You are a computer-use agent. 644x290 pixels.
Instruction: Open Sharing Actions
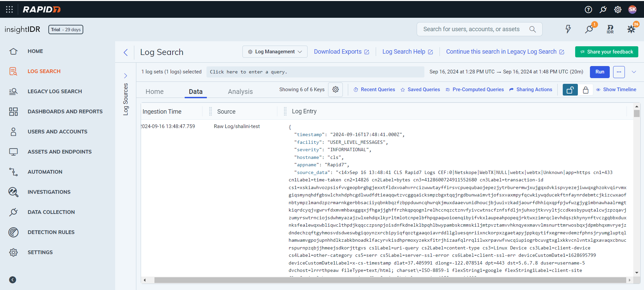click(x=531, y=90)
